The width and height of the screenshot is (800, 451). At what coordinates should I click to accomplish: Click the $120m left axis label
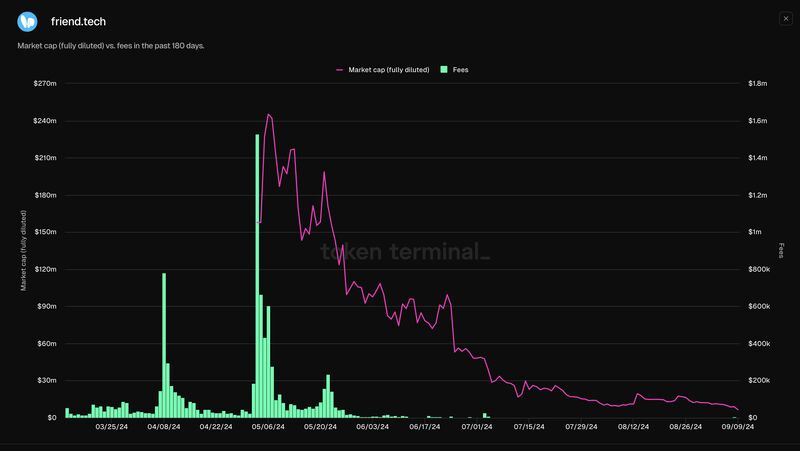[x=45, y=269]
